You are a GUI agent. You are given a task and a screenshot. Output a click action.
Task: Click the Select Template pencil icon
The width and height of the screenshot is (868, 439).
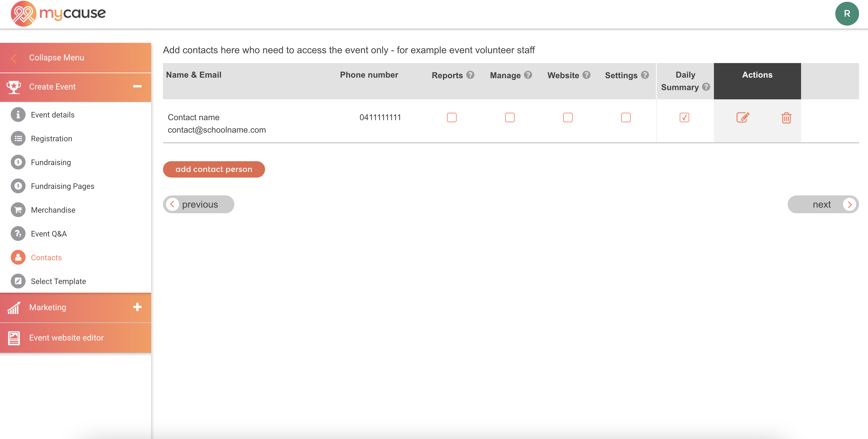(18, 281)
